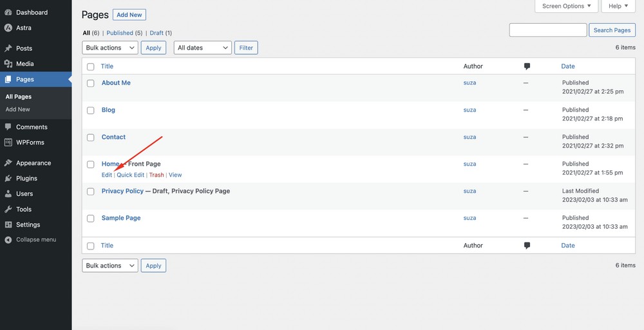Click the Posts pushpin icon
The image size is (644, 330).
(8, 48)
